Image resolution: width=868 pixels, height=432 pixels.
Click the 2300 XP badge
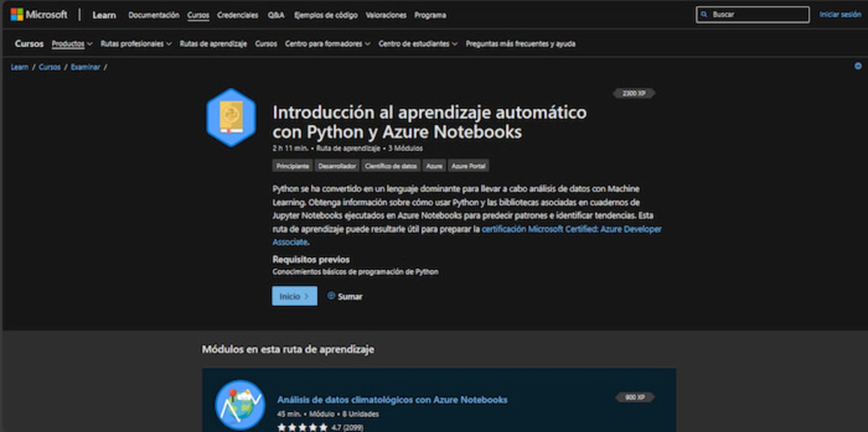click(634, 93)
